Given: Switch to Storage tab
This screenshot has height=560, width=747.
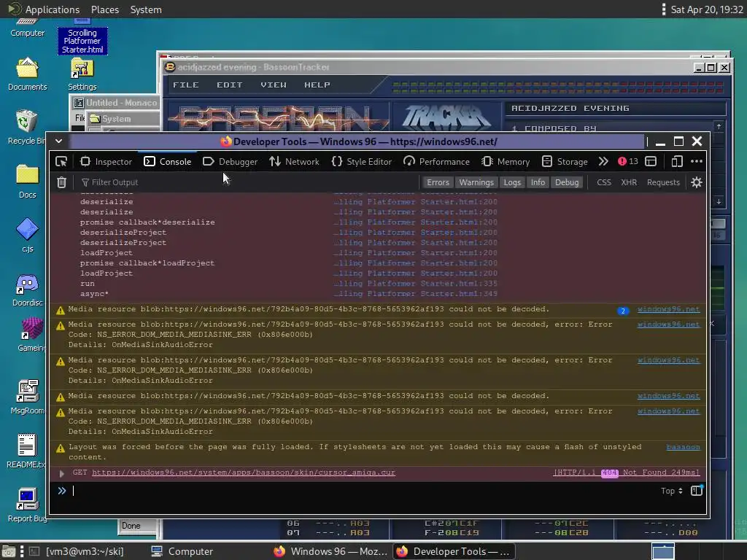Looking at the screenshot, I should (x=565, y=161).
